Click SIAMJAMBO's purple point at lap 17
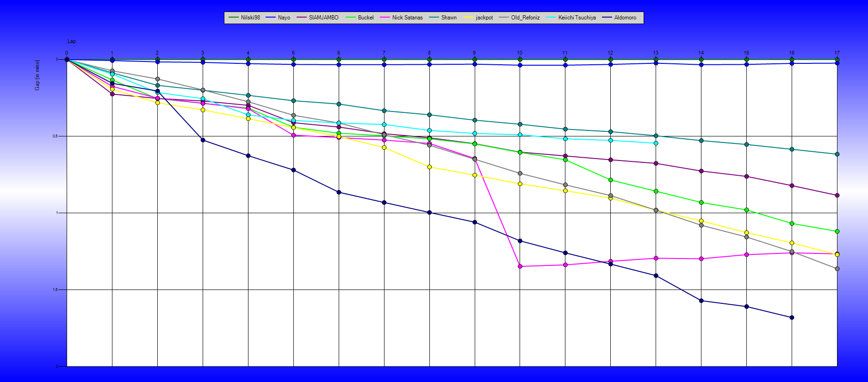868x382 pixels. pyautogui.click(x=837, y=196)
